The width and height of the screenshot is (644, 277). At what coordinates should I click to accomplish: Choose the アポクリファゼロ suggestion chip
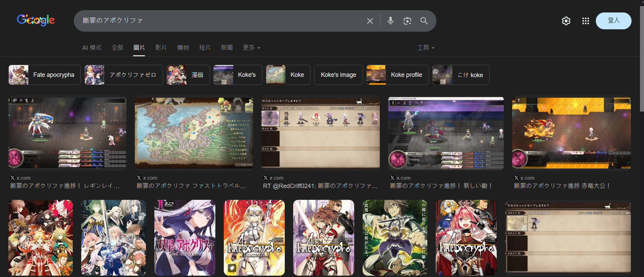(123, 75)
